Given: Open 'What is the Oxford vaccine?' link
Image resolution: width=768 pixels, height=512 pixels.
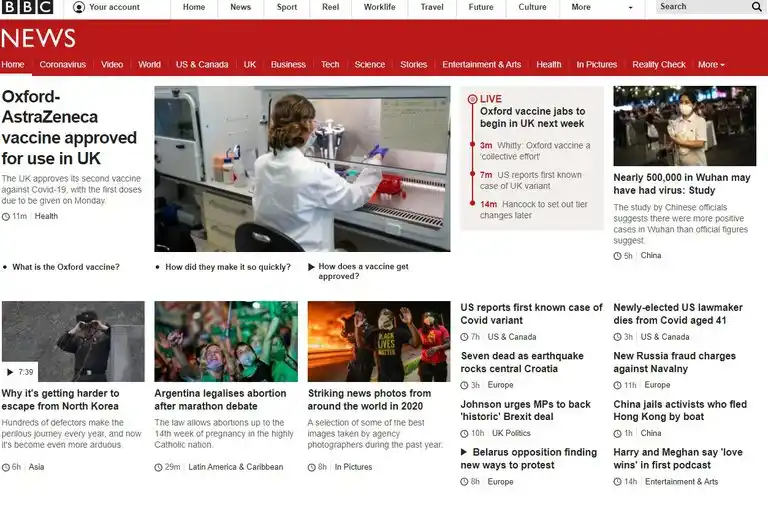Looking at the screenshot, I should (x=66, y=267).
